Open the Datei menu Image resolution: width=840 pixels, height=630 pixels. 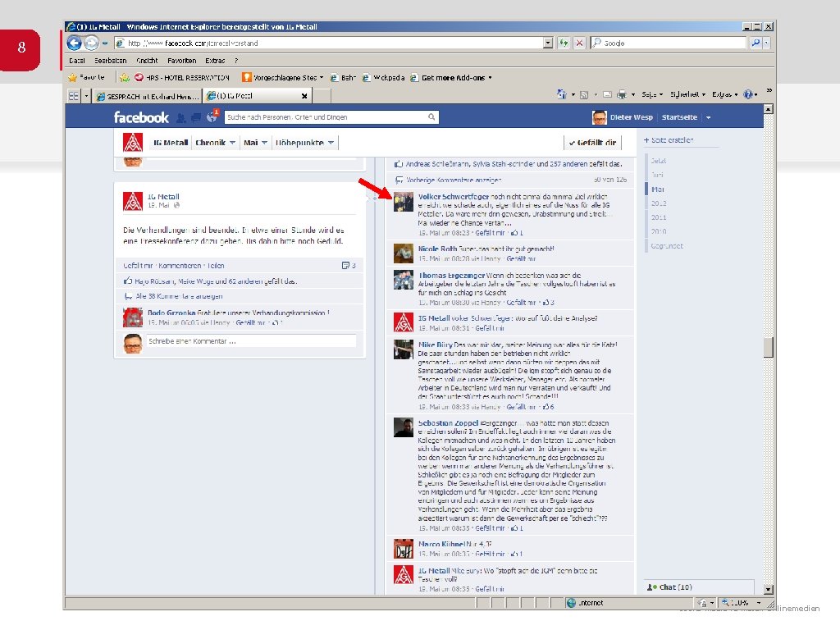tap(77, 61)
